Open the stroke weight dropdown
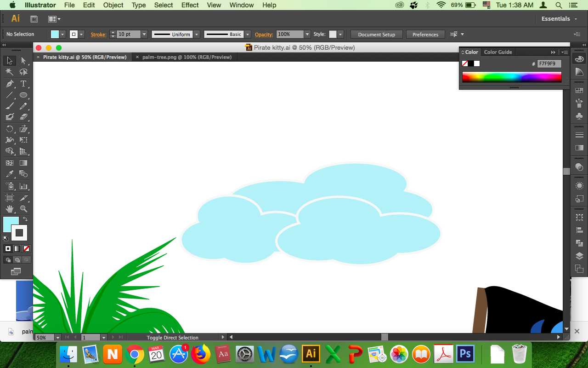The height and width of the screenshot is (368, 588). (144, 34)
